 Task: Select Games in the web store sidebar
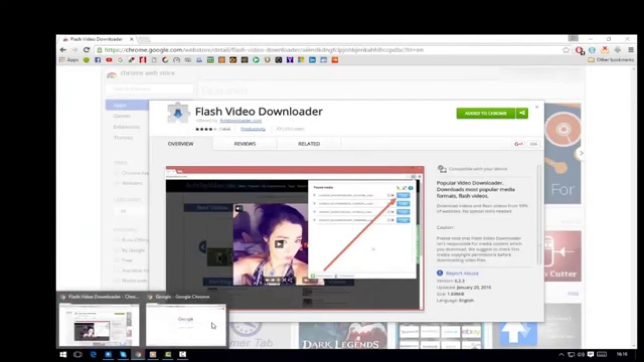click(x=122, y=116)
